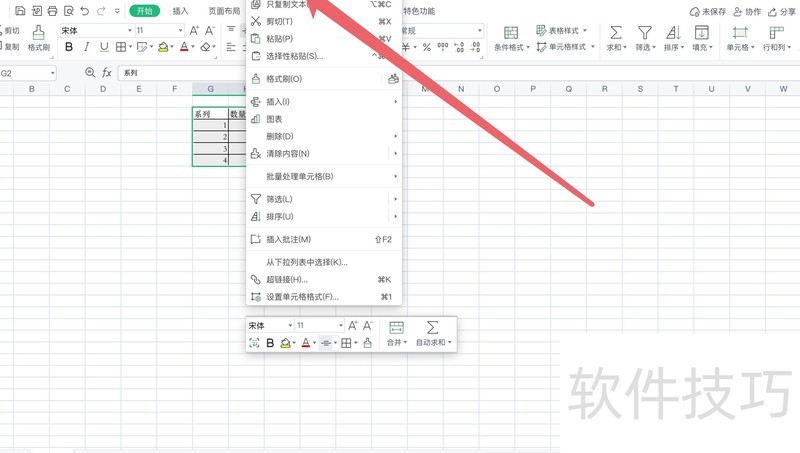
Task: Choose 剪切(T) in the context menu
Action: (324, 21)
